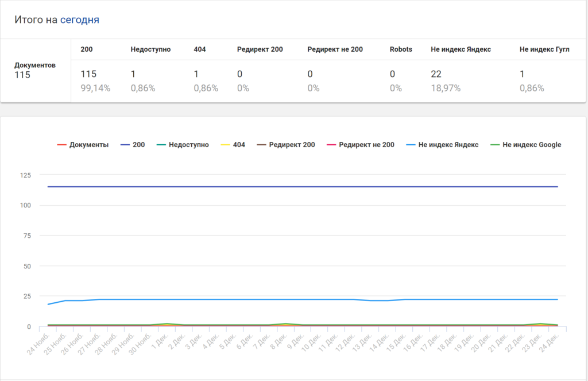Image resolution: width=588 pixels, height=381 pixels.
Task: Click the 'Robots' column header
Action: (x=400, y=49)
